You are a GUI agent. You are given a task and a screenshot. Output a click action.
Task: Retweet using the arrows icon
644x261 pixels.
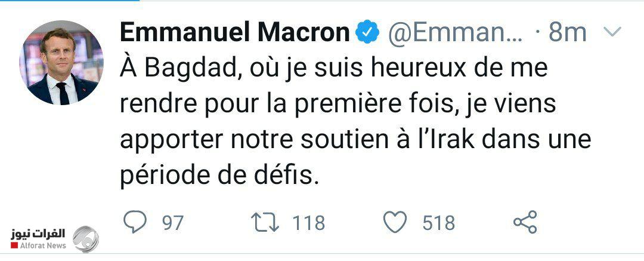point(265,222)
